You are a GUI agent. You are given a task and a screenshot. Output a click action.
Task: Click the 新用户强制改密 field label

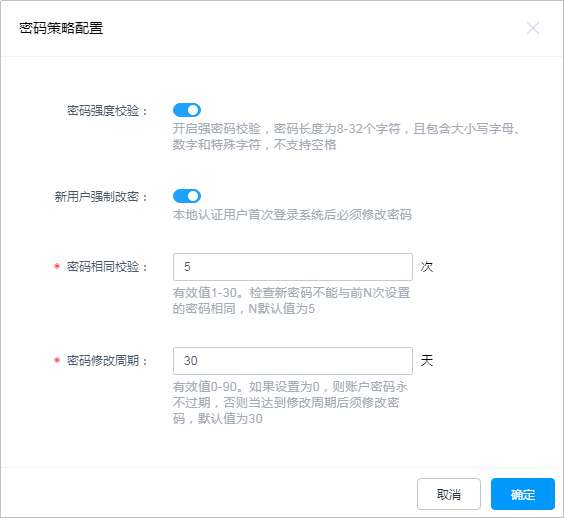coord(101,196)
